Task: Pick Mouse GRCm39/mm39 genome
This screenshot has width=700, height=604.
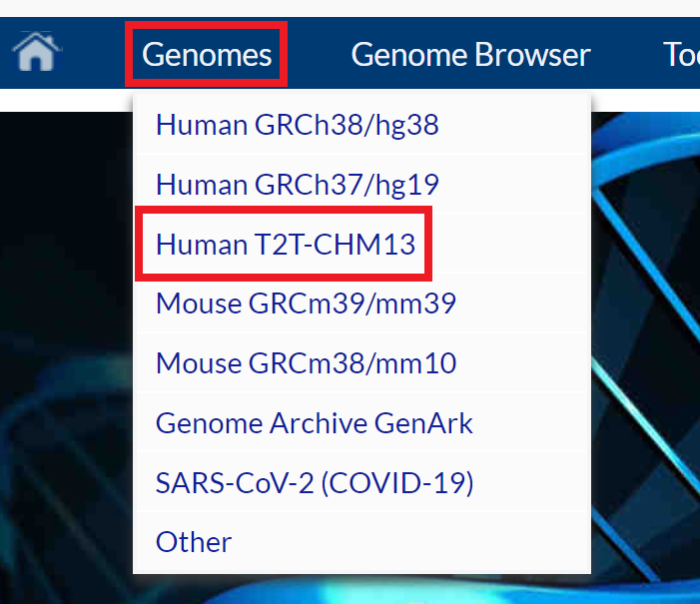Action: click(x=306, y=302)
